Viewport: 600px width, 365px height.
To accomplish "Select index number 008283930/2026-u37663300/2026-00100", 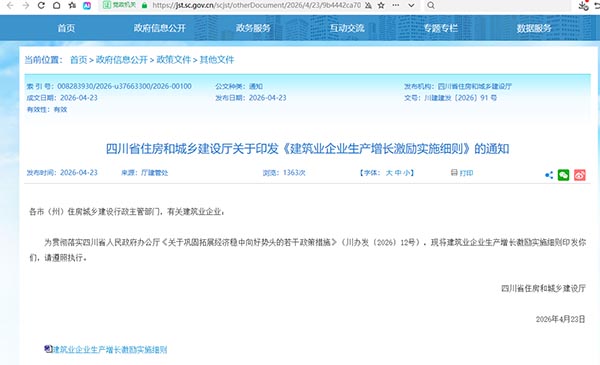I will pyautogui.click(x=124, y=86).
